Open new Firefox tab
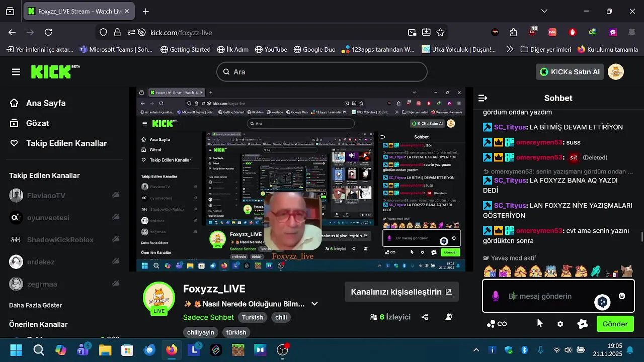 145,11
